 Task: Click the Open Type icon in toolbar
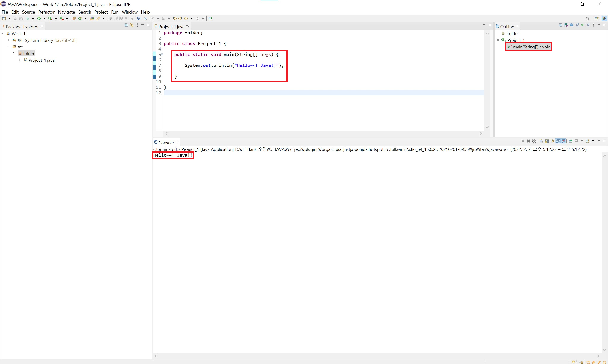[92, 19]
